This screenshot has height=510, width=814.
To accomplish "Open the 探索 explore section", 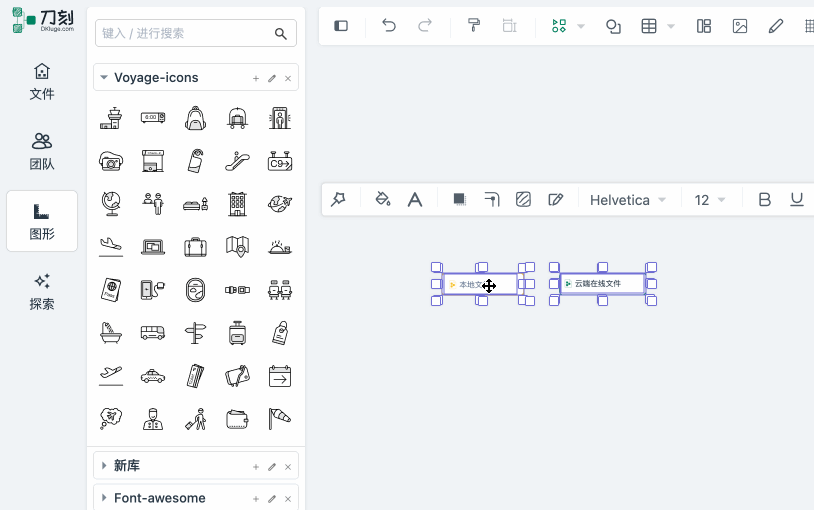I will 42,291.
